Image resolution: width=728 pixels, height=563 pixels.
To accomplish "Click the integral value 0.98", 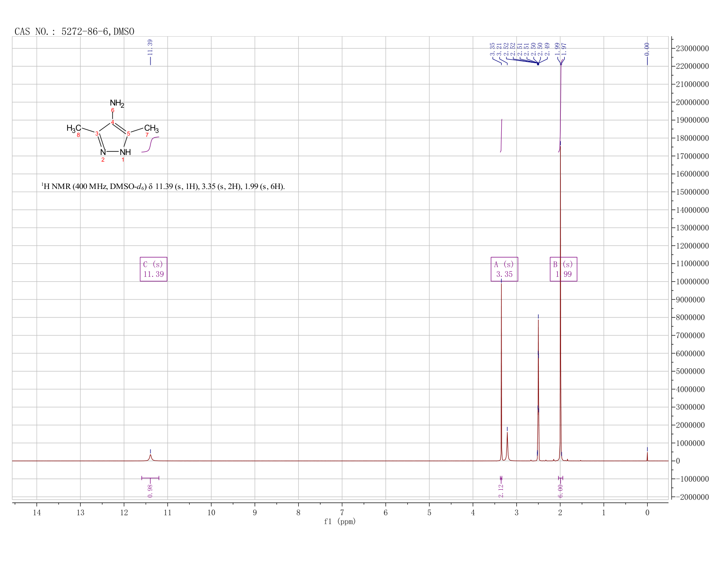I will tap(150, 491).
